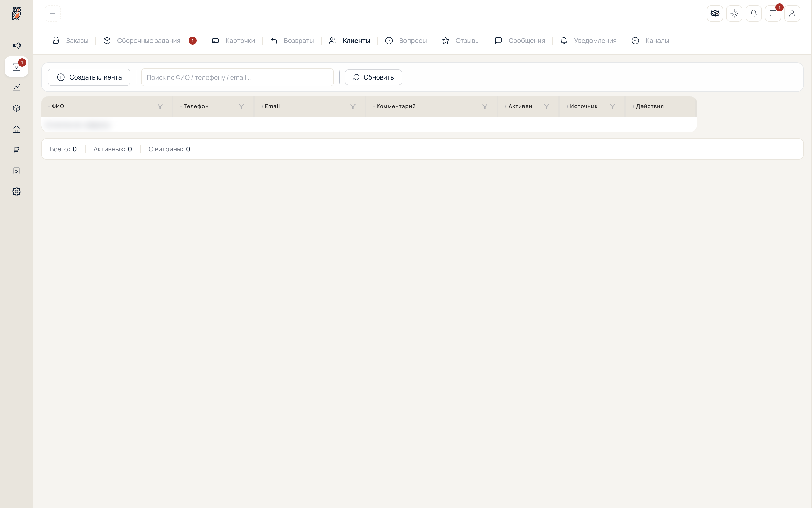Switch to the Сообщения tab
812x508 pixels.
click(x=520, y=41)
